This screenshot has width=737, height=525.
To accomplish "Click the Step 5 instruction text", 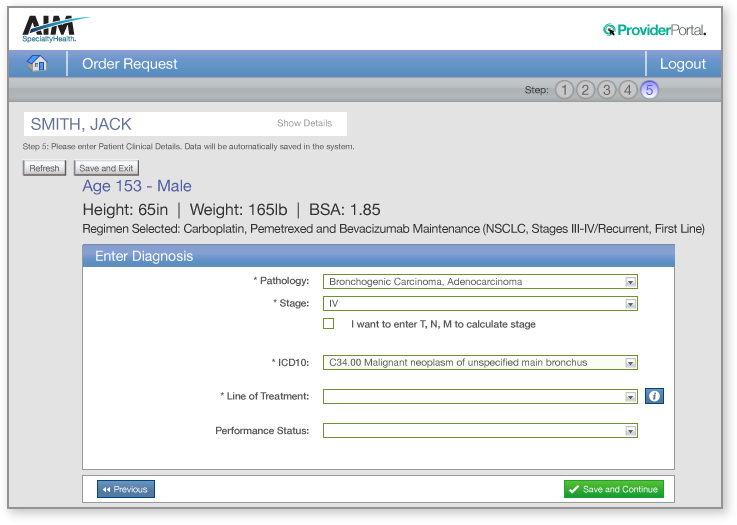I will click(188, 147).
